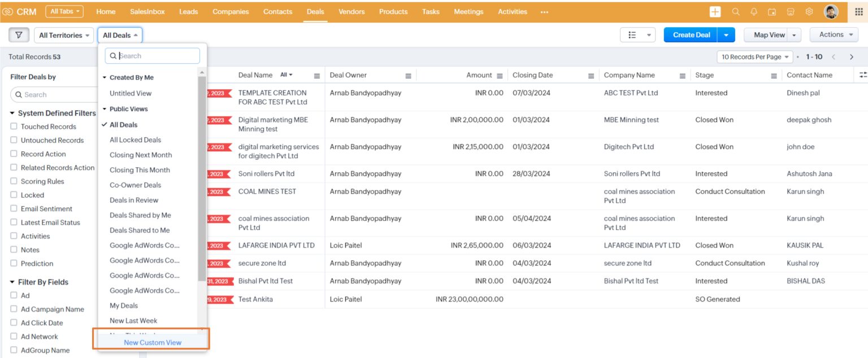Select Closing This Month view

coord(140,170)
